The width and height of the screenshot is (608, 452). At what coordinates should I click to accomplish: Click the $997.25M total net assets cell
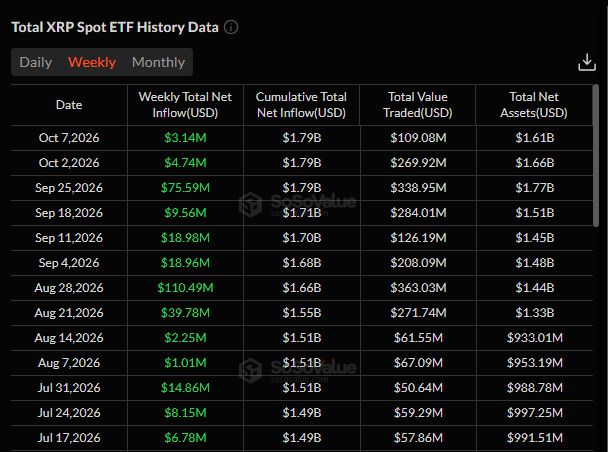(x=535, y=412)
